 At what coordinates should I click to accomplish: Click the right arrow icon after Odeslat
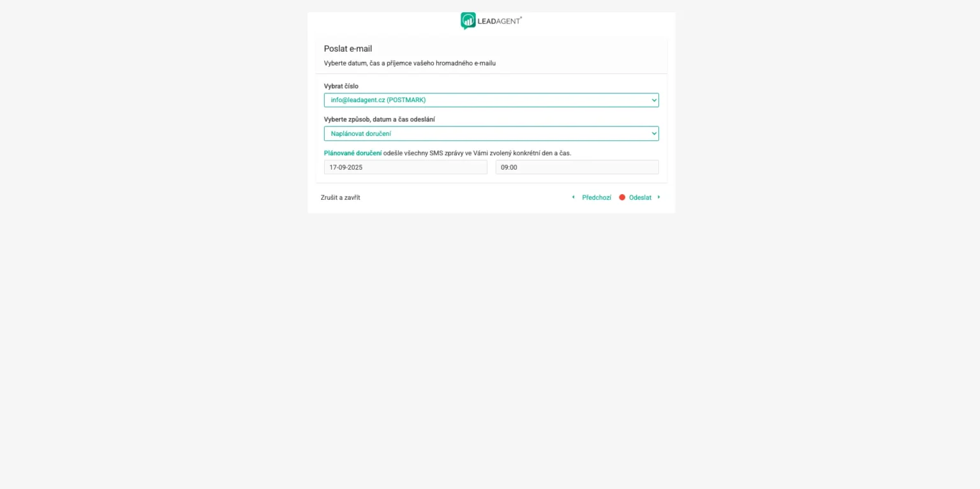point(658,197)
